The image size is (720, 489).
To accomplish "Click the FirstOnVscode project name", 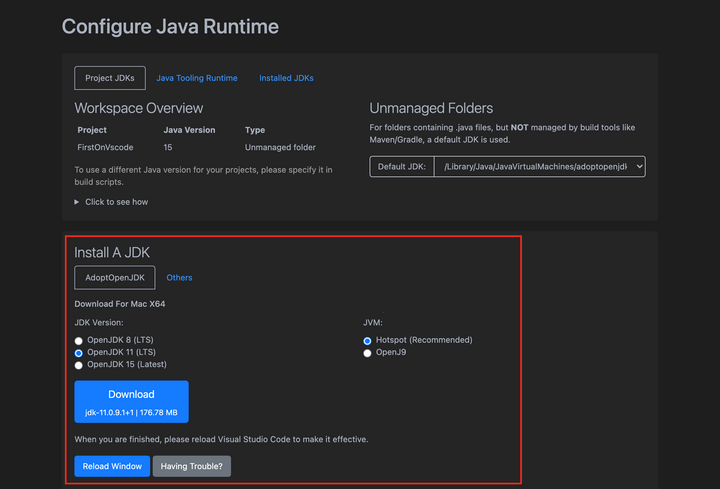I will pos(106,146).
